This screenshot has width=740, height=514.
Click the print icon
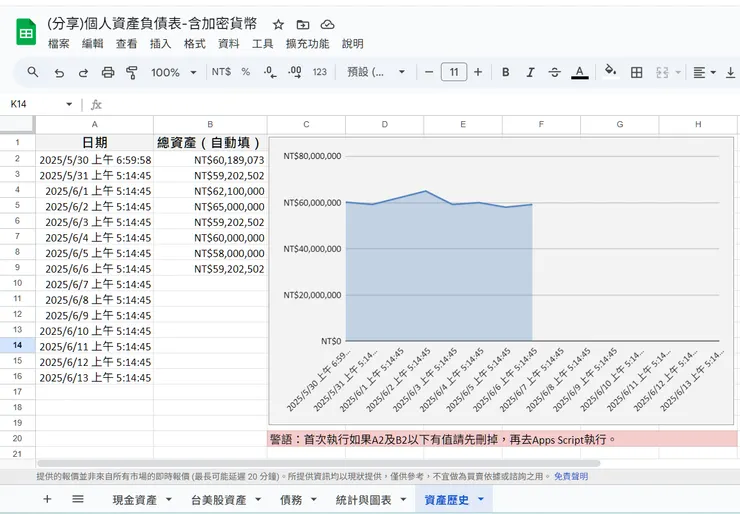pyautogui.click(x=108, y=72)
